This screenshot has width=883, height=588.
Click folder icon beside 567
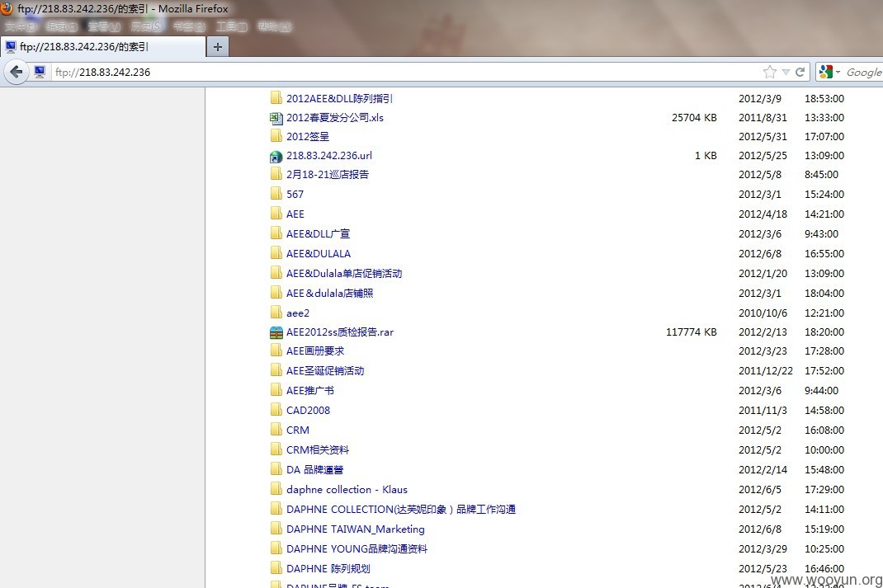[x=276, y=194]
